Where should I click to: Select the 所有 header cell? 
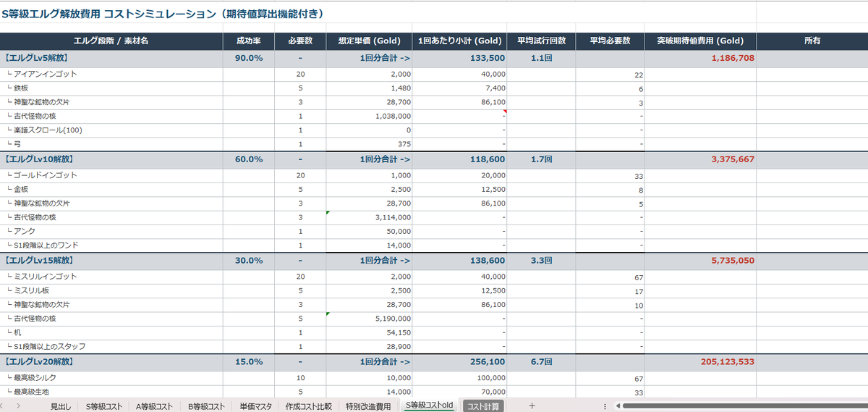point(812,41)
